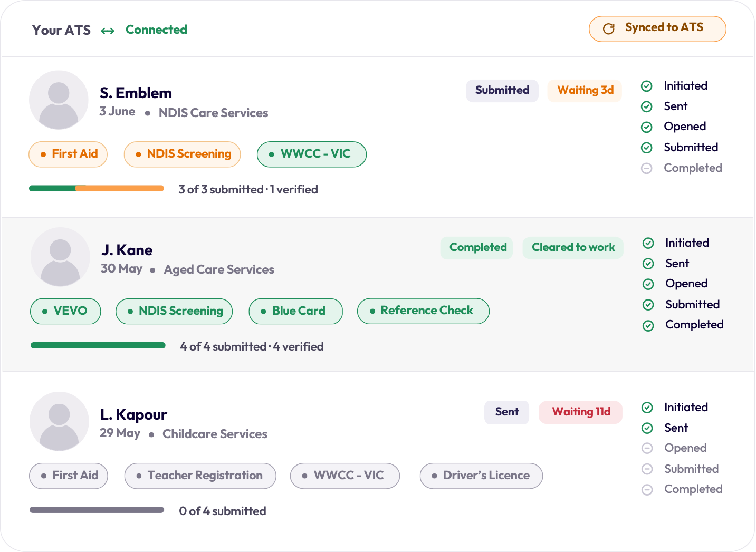Click the refresh icon in Synced to ATS
756x552 pixels.
(x=609, y=29)
